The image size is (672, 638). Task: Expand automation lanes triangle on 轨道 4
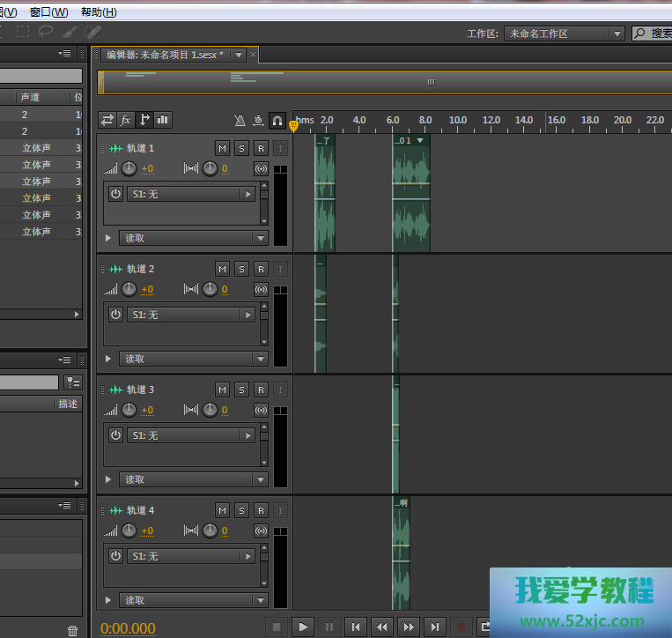tap(108, 600)
